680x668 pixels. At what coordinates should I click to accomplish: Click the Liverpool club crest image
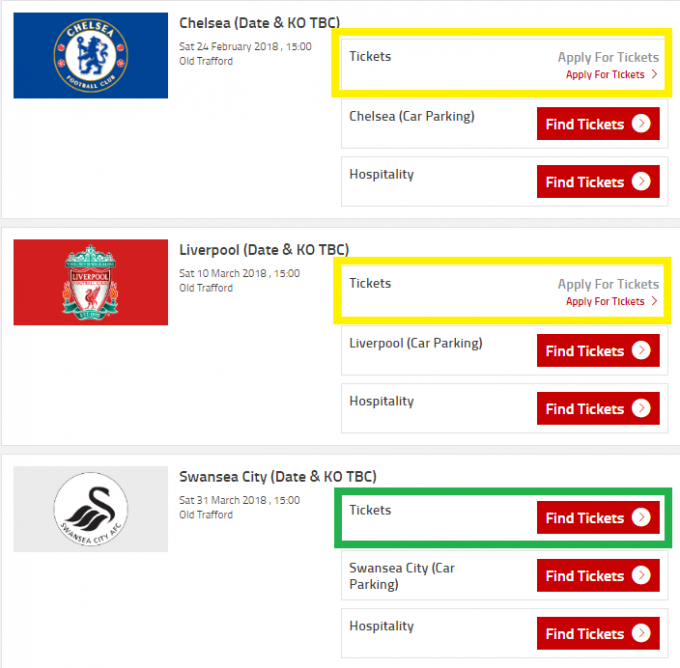(x=90, y=282)
